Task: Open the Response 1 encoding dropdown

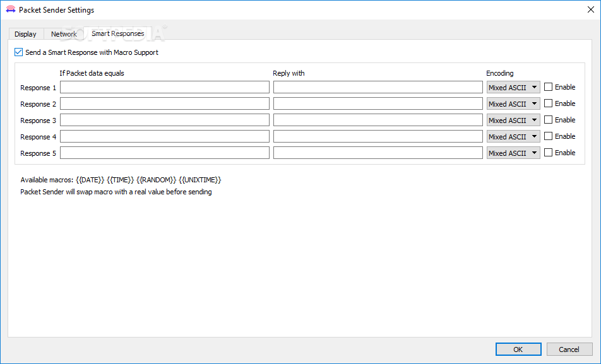Action: (x=513, y=87)
